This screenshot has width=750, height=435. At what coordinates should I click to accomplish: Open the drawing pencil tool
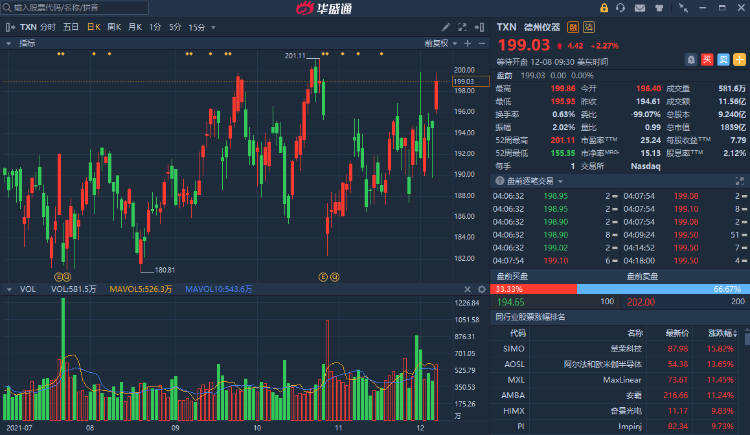[446, 27]
